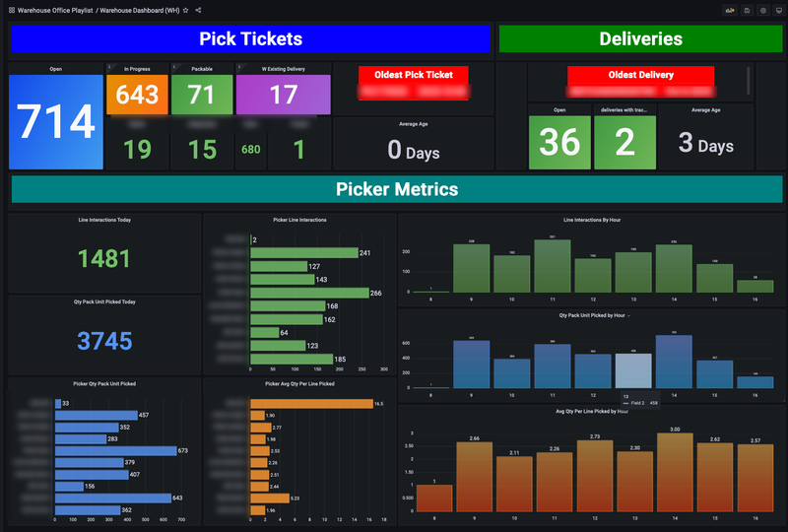This screenshot has height=532, width=788.
Task: Click the teal Picker Metrics header banner
Action: click(x=397, y=189)
